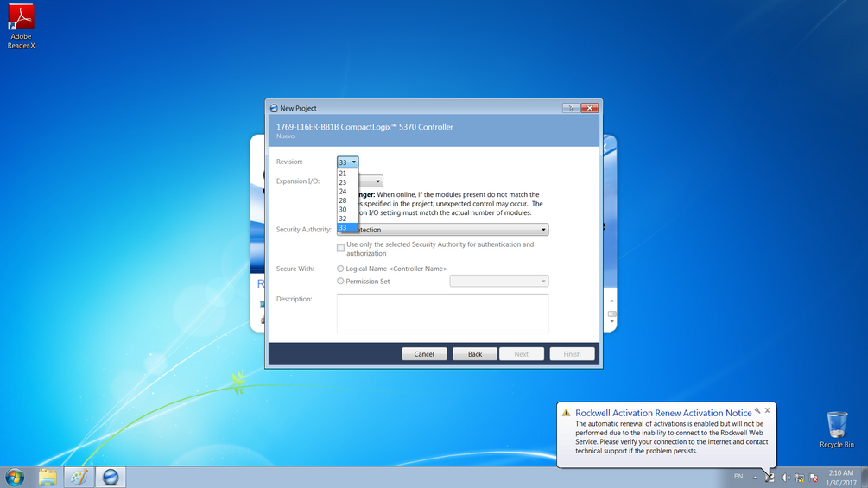Click background window's scroll up arrow
868x488 pixels.
coord(611,301)
